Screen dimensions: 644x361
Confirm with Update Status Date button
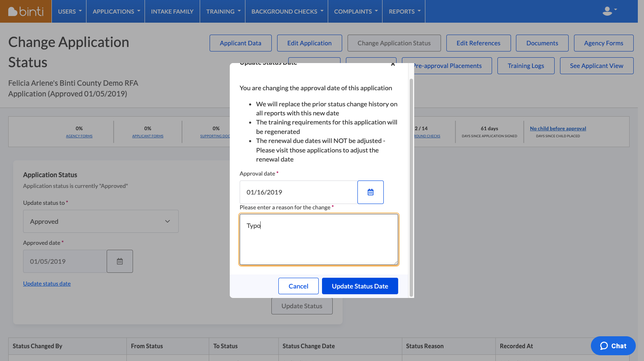[360, 286]
